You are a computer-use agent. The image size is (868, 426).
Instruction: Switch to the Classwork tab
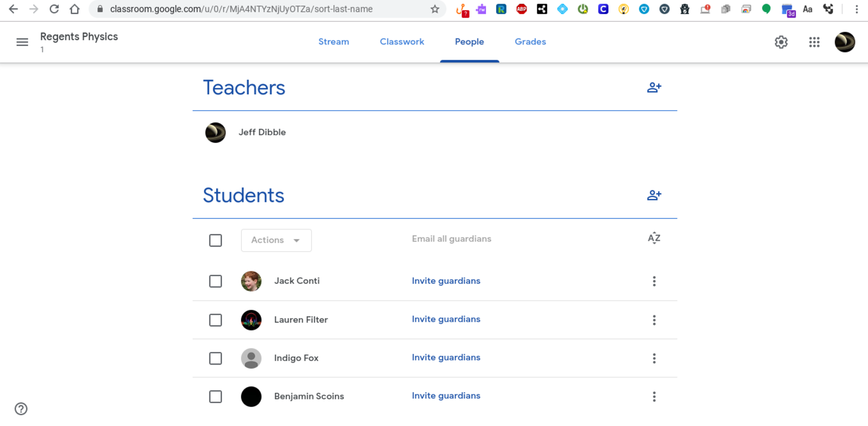point(401,42)
